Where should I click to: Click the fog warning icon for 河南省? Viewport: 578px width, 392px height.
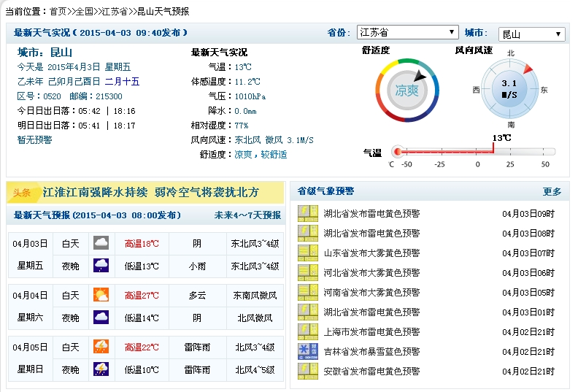pyautogui.click(x=308, y=293)
